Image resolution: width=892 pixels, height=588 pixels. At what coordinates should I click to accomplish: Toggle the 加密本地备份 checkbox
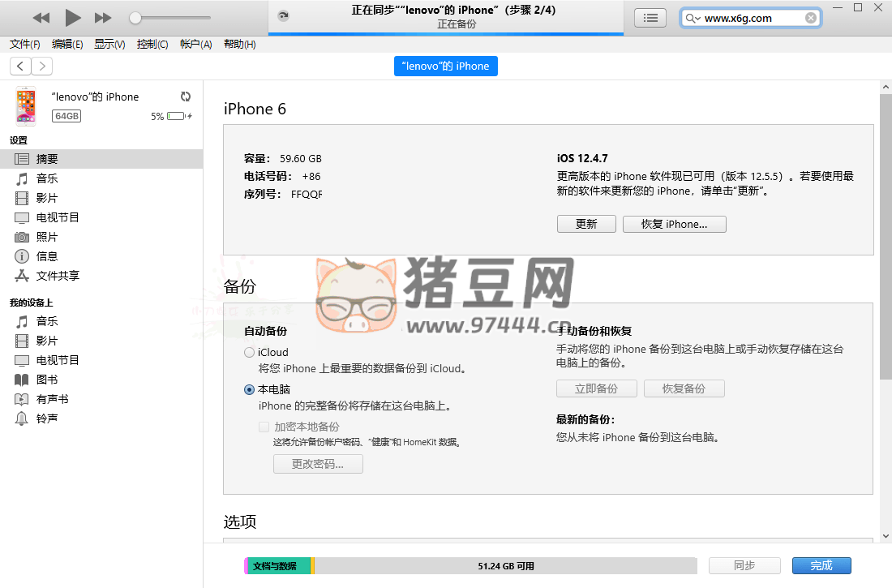pyautogui.click(x=264, y=427)
